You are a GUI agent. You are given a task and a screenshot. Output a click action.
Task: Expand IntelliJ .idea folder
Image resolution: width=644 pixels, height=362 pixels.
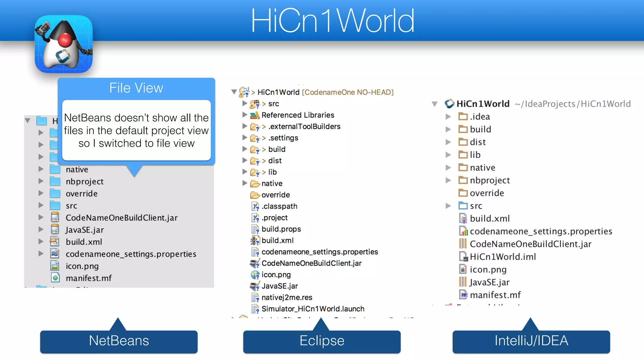point(448,117)
